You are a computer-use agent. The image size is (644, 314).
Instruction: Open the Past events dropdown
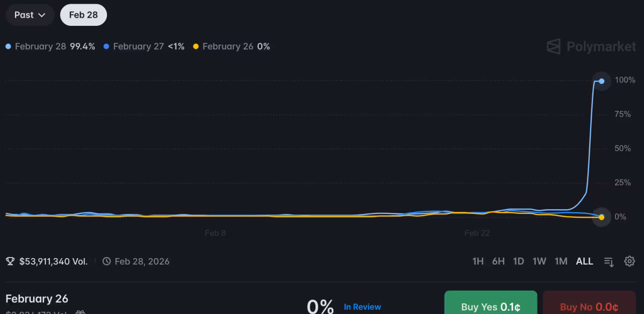click(x=30, y=15)
